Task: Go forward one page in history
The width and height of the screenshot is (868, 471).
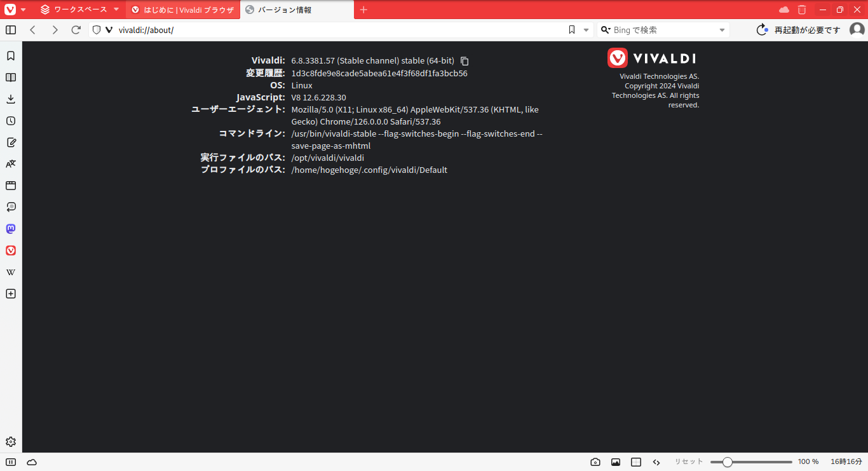Action: point(55,30)
